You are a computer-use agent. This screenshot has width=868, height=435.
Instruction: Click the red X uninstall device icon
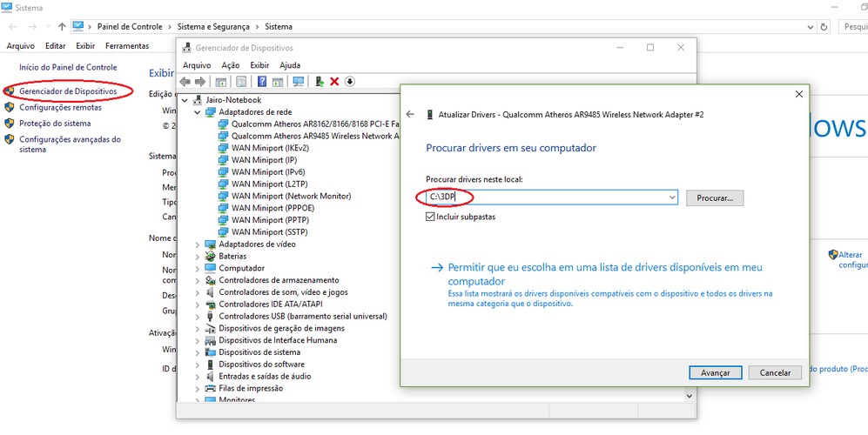pyautogui.click(x=334, y=82)
